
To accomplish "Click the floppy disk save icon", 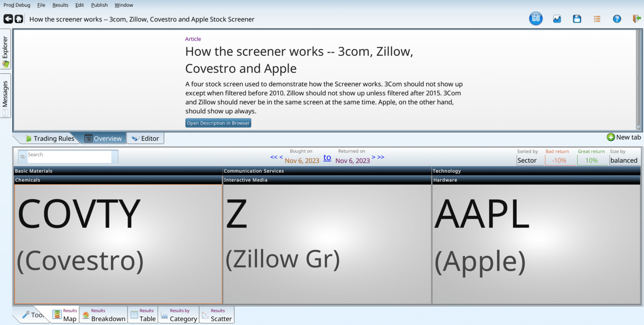I will click(x=577, y=19).
